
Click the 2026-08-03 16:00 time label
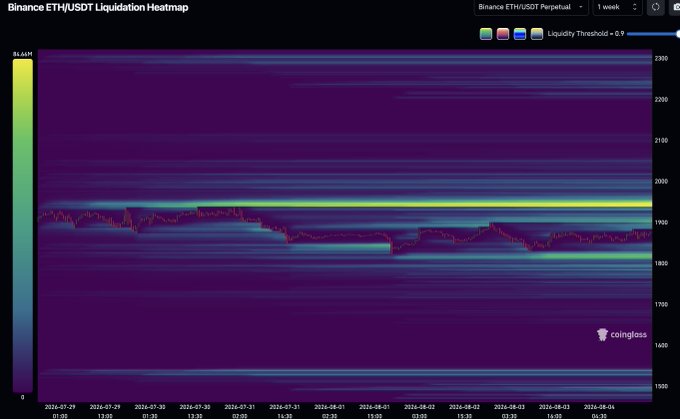[554, 411]
